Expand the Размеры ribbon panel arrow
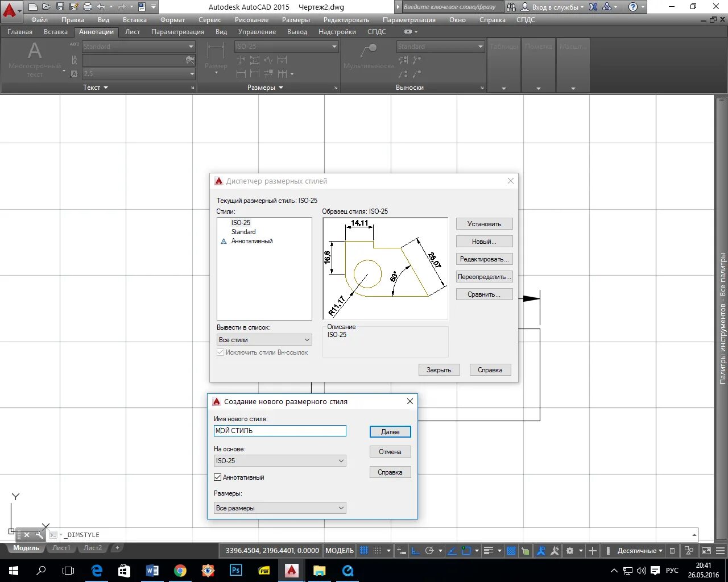728x582 pixels. (x=281, y=88)
